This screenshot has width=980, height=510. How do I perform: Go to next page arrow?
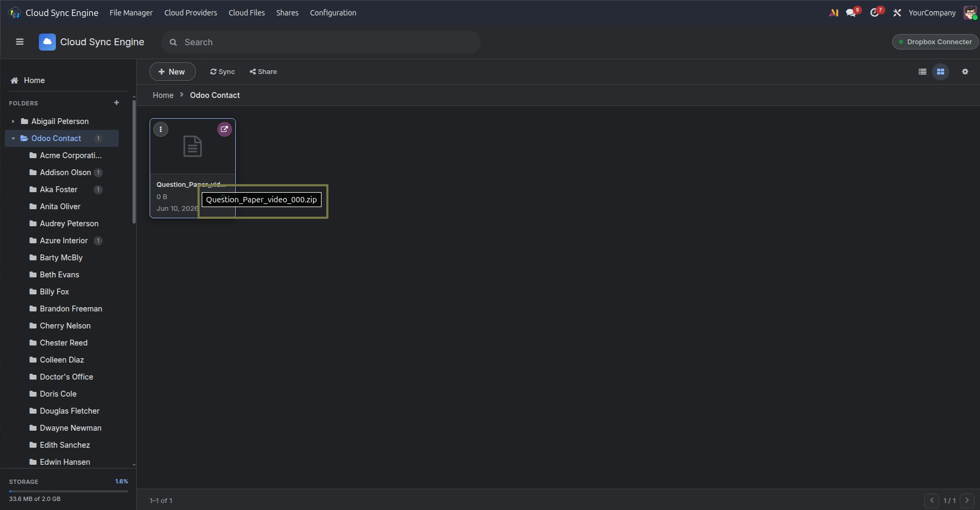pyautogui.click(x=967, y=500)
